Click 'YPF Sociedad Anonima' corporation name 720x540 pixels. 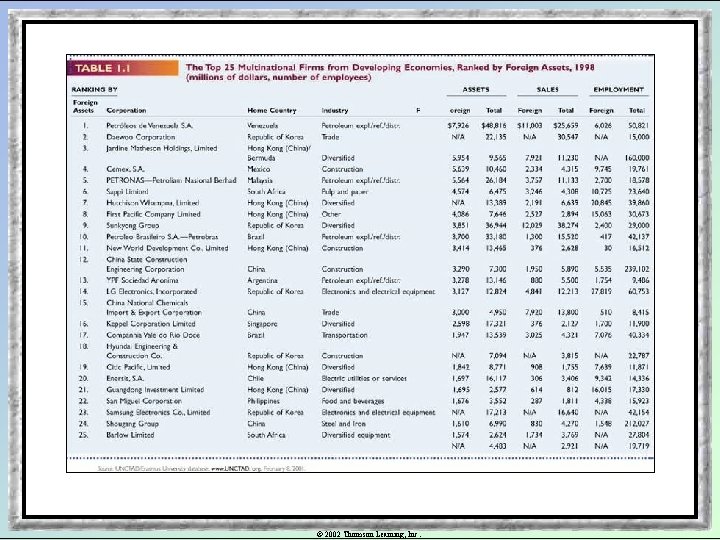coord(142,280)
